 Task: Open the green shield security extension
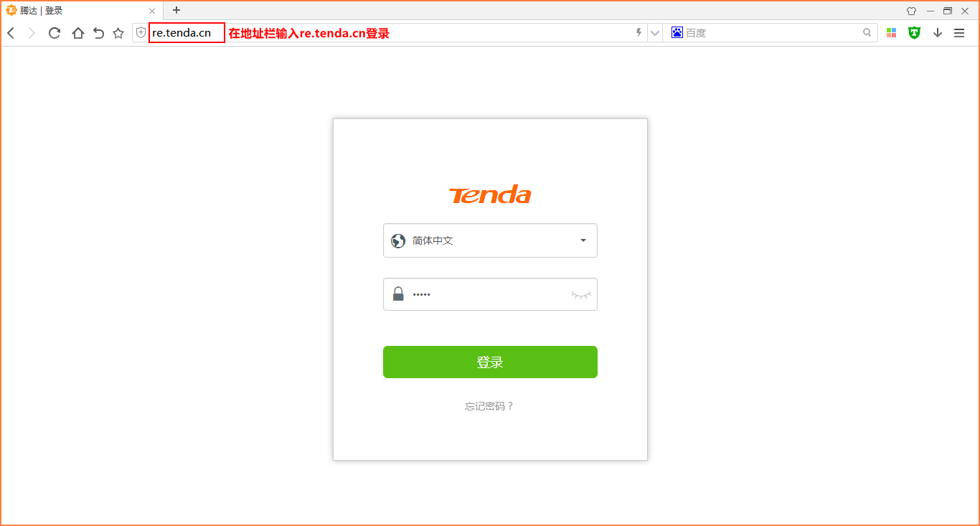pyautogui.click(x=914, y=32)
